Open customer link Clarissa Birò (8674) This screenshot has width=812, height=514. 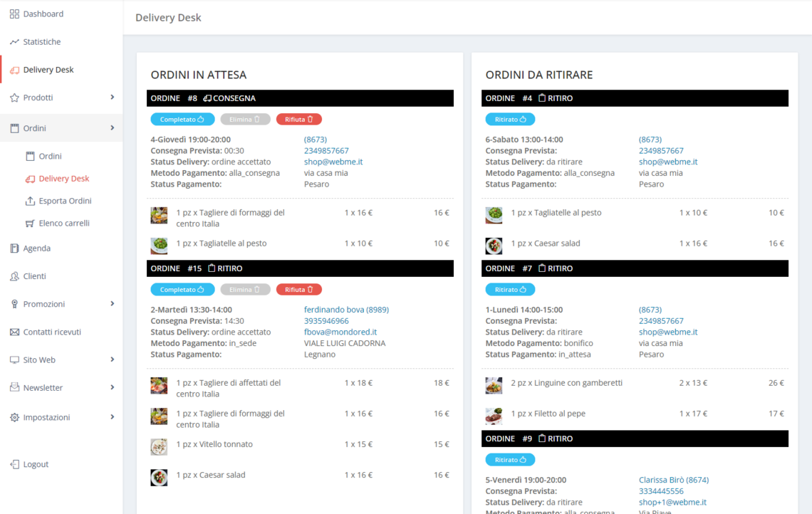pos(673,480)
